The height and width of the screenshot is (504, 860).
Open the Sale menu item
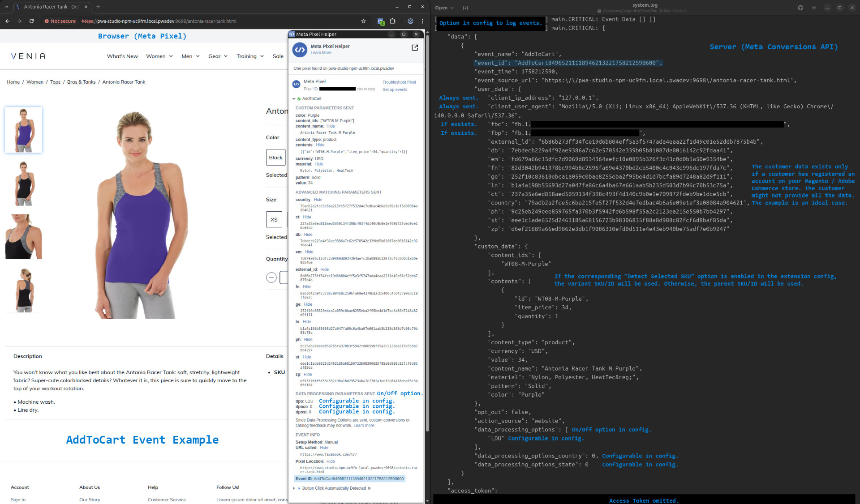point(278,56)
